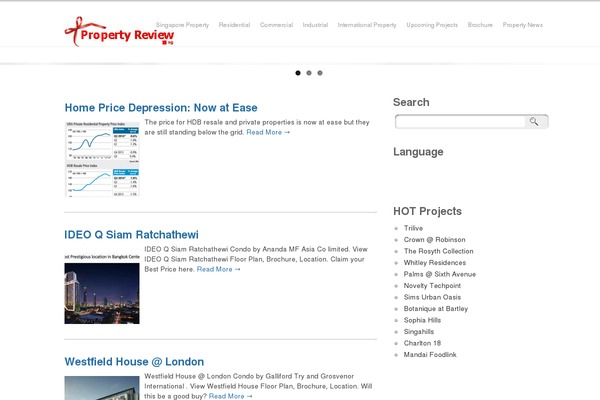Open The Rosyth Collection project
The width and height of the screenshot is (600, 400).
439,251
